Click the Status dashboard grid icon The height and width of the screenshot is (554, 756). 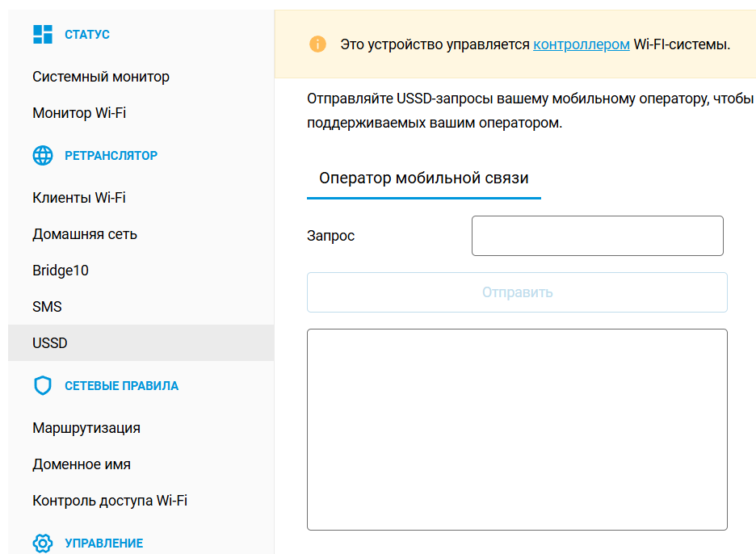[x=42, y=34]
